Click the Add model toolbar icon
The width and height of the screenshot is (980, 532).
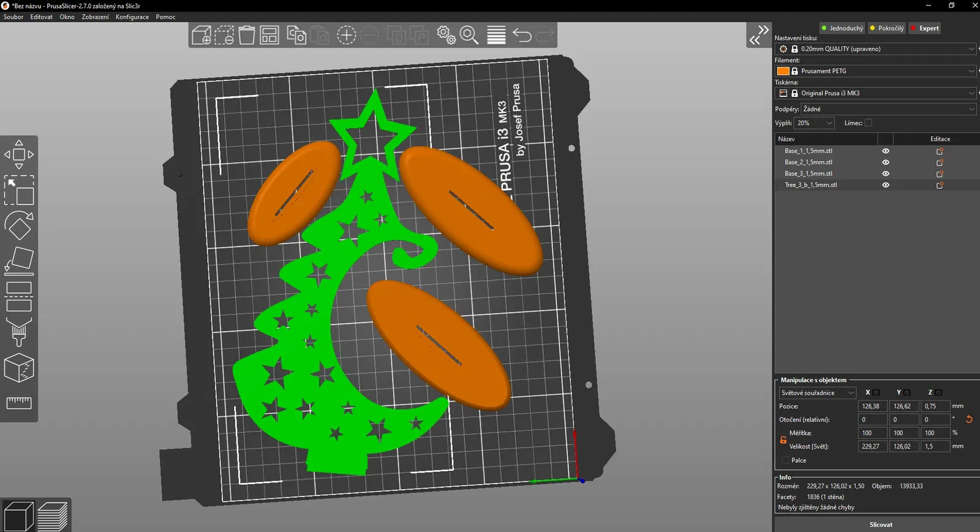(x=202, y=35)
